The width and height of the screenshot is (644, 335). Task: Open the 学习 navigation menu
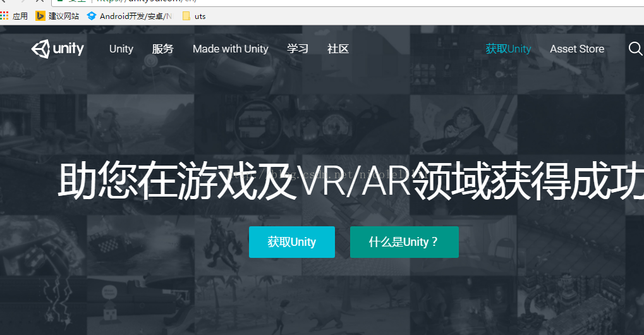[298, 49]
